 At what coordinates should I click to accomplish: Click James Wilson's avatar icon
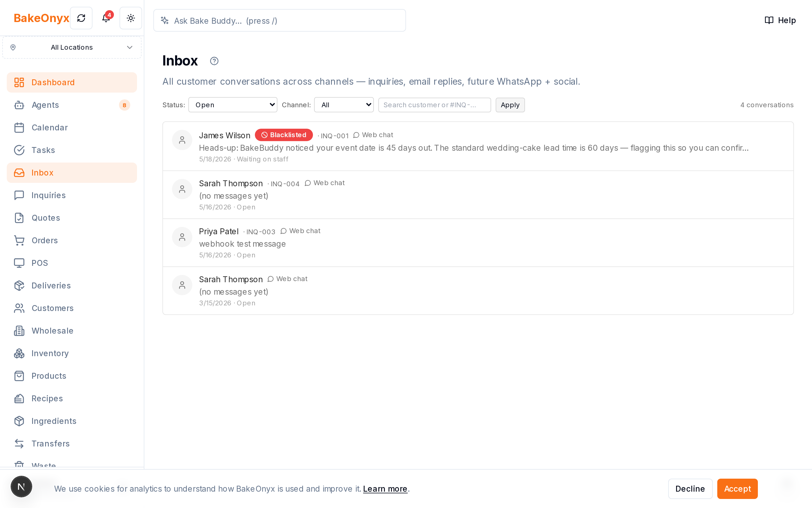point(182,140)
